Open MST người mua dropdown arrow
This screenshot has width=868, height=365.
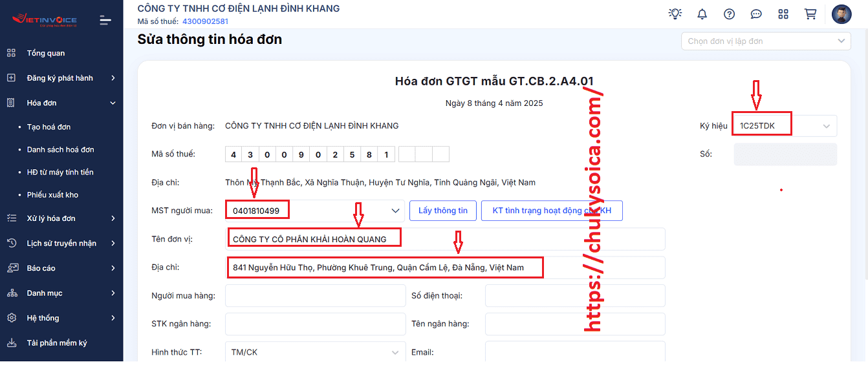tap(396, 211)
